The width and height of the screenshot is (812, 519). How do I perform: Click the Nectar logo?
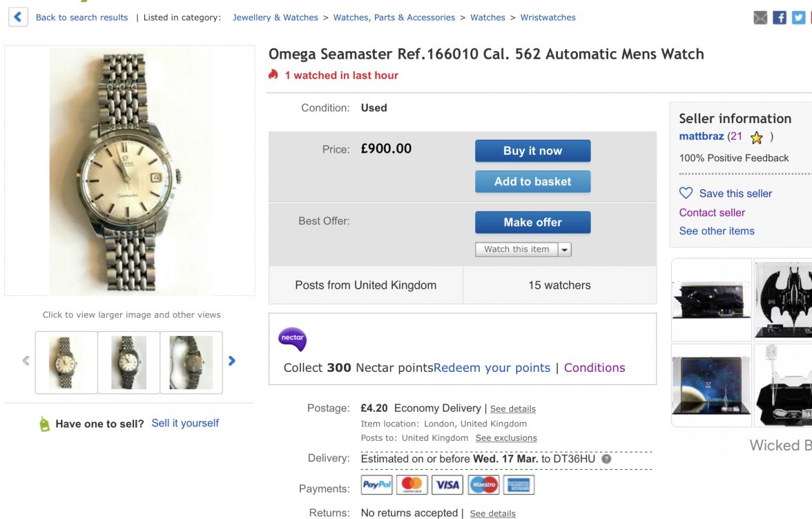[292, 339]
